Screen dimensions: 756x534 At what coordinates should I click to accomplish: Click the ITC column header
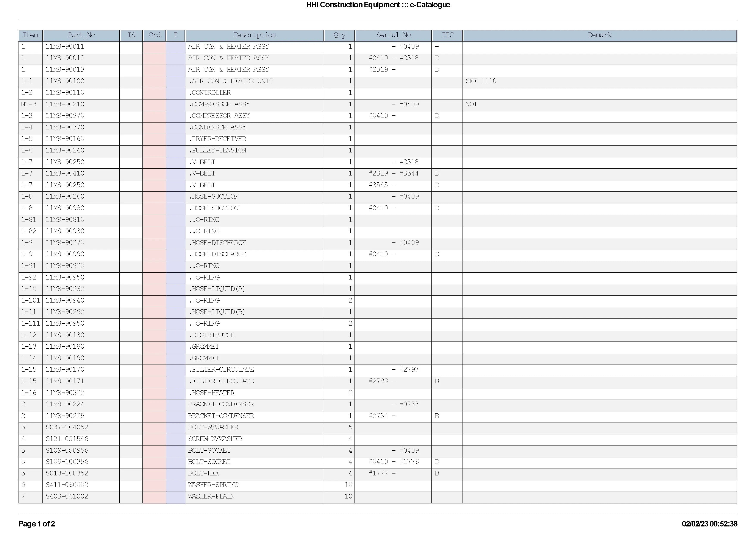447,35
